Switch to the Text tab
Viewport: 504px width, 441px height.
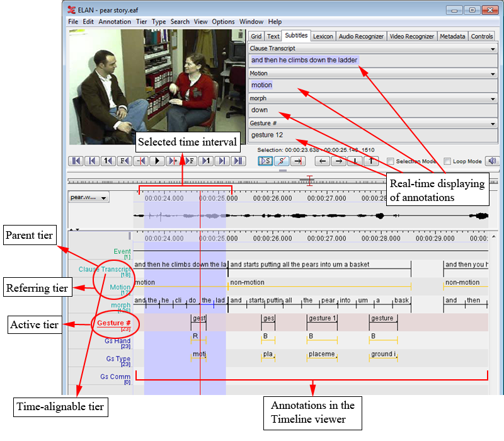tap(273, 37)
